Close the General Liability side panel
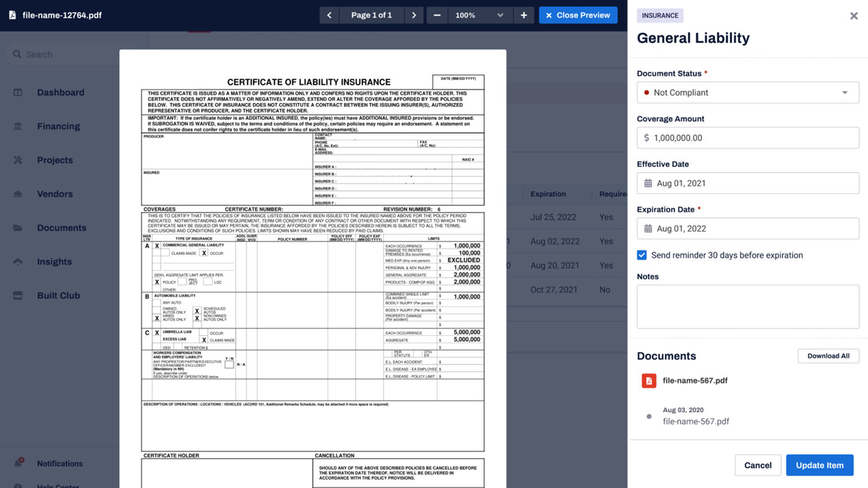Image resolution: width=868 pixels, height=488 pixels. pyautogui.click(x=853, y=16)
